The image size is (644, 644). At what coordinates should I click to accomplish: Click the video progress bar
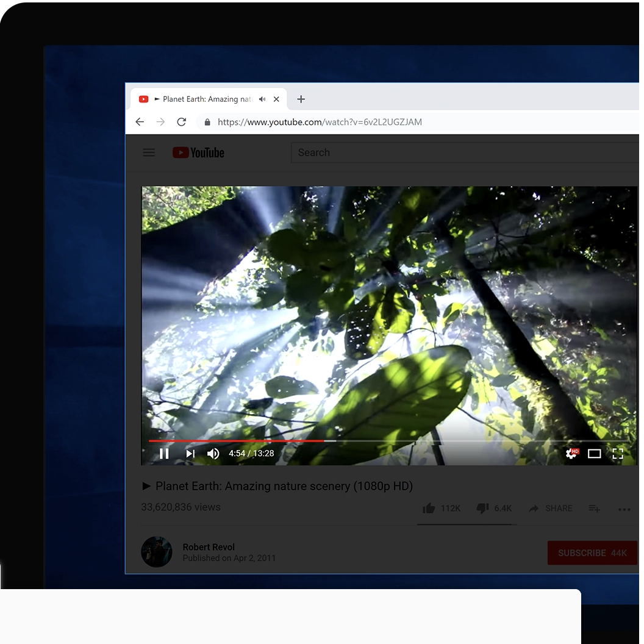(388, 441)
